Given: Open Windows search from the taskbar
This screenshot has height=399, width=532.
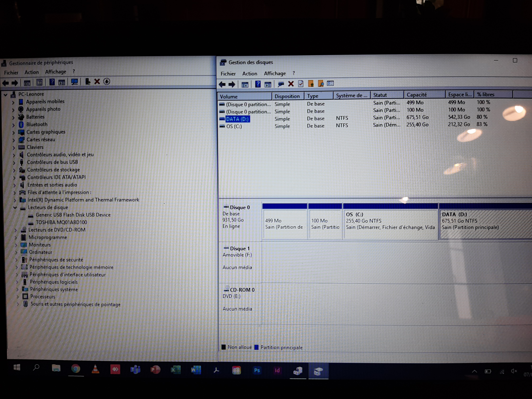Looking at the screenshot, I should 36,367.
